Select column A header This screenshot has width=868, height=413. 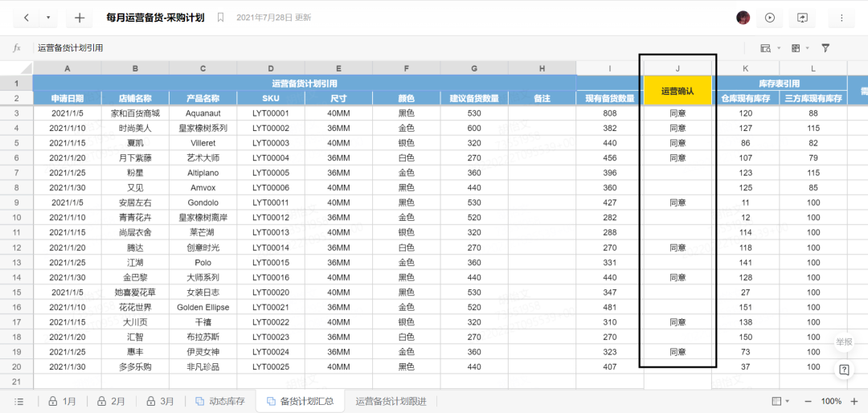coord(67,68)
